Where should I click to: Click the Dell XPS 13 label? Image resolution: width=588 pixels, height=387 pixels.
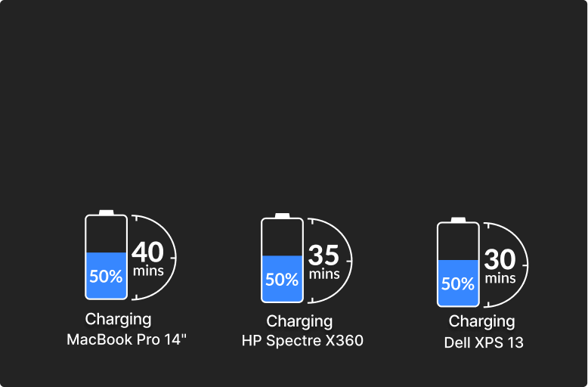click(484, 342)
